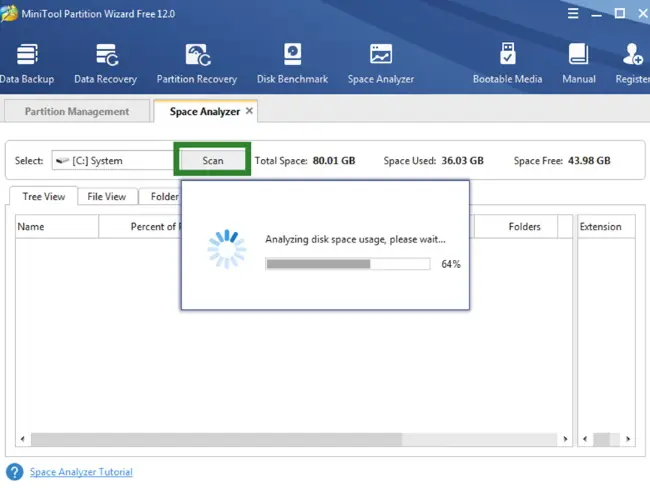The width and height of the screenshot is (650, 488).
Task: Click the analyzing progress bar at 64%
Action: pos(347,264)
